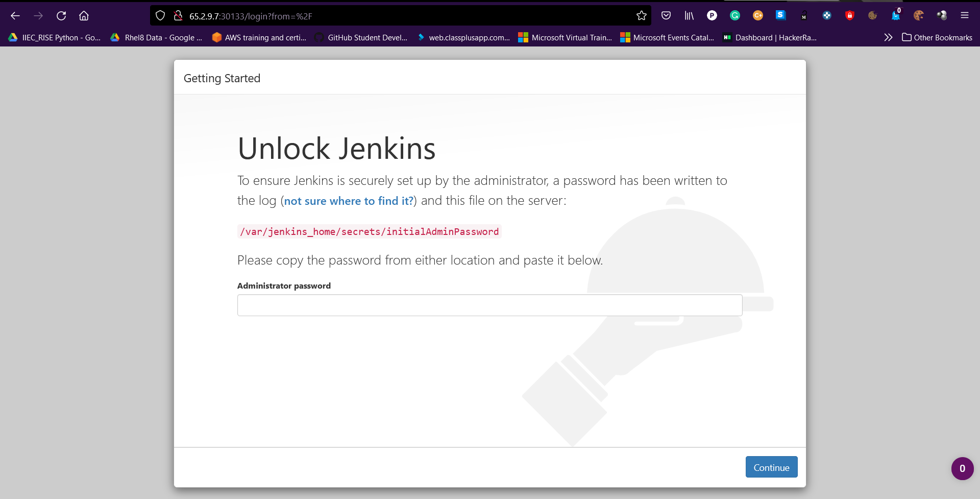Click the purple round counter badge
The image size is (980, 499).
[x=962, y=468]
